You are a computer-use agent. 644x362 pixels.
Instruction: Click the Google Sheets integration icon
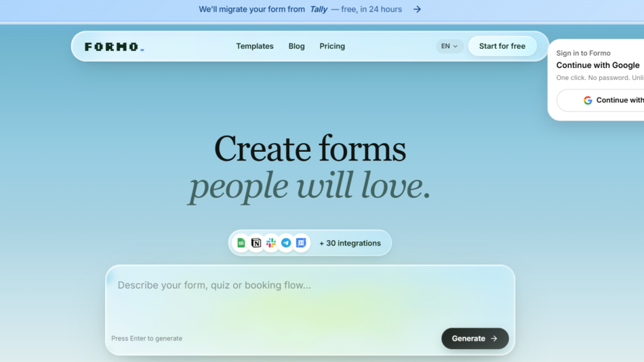point(241,243)
